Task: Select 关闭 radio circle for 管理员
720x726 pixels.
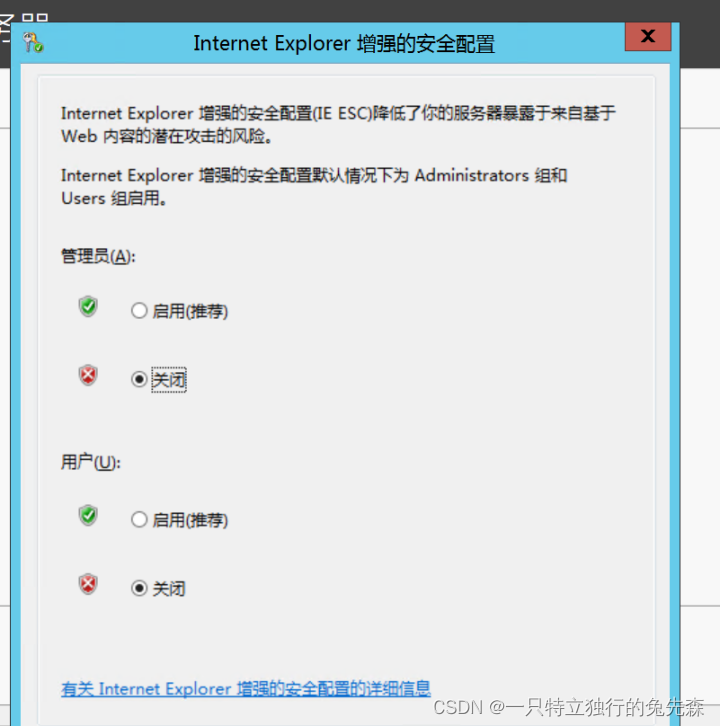Action: 139,379
